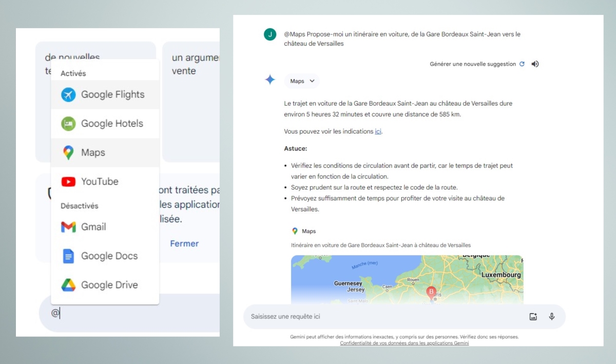This screenshot has width=616, height=364.
Task: Click the Google Hotels bed icon
Action: tap(68, 124)
